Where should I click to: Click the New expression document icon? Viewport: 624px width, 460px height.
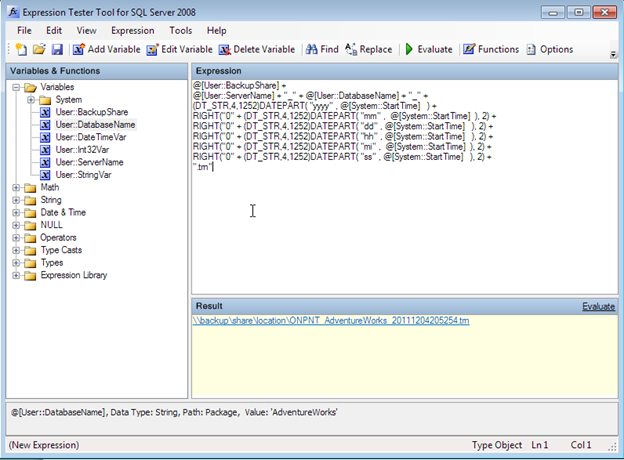(21, 49)
